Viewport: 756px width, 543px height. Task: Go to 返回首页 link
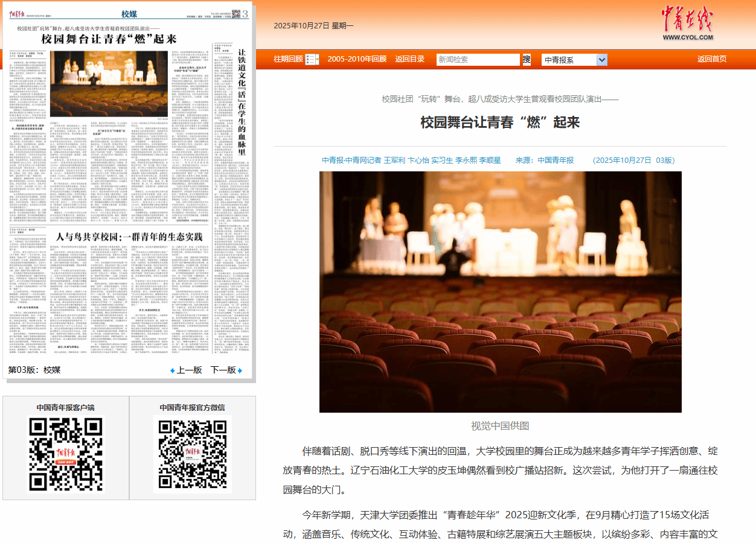(711, 59)
